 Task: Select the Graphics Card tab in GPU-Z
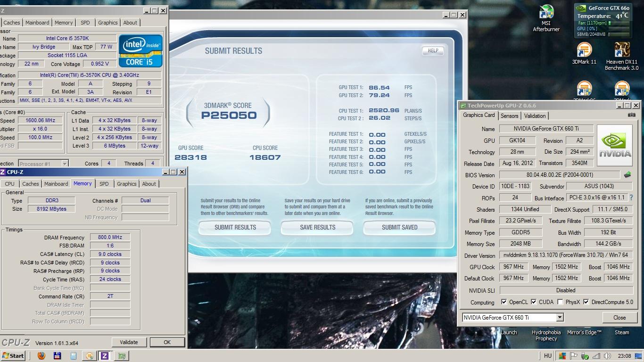pyautogui.click(x=479, y=115)
